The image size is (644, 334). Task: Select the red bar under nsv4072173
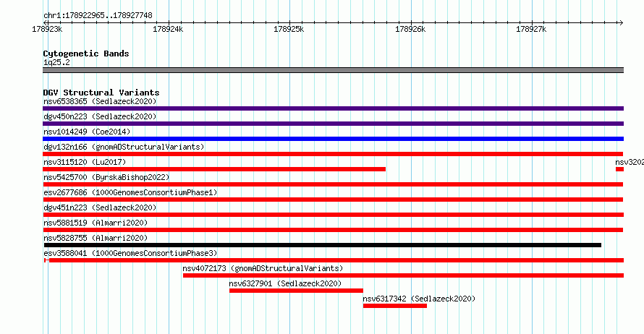tap(403, 275)
